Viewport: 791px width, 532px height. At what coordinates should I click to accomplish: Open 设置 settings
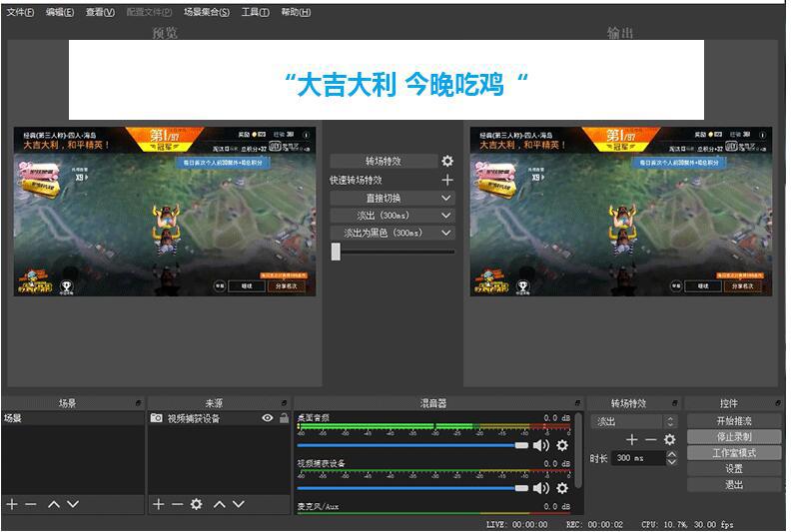coord(734,469)
